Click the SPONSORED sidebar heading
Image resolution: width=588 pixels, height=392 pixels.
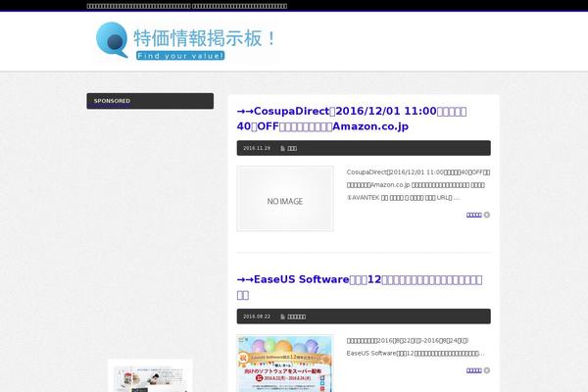click(150, 101)
